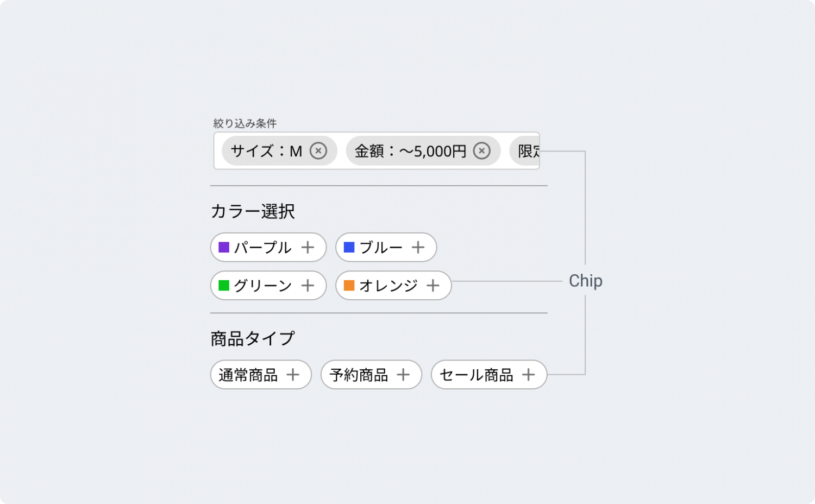The image size is (815, 504).
Task: Select the サイズ：M chip label
Action: click(x=266, y=151)
